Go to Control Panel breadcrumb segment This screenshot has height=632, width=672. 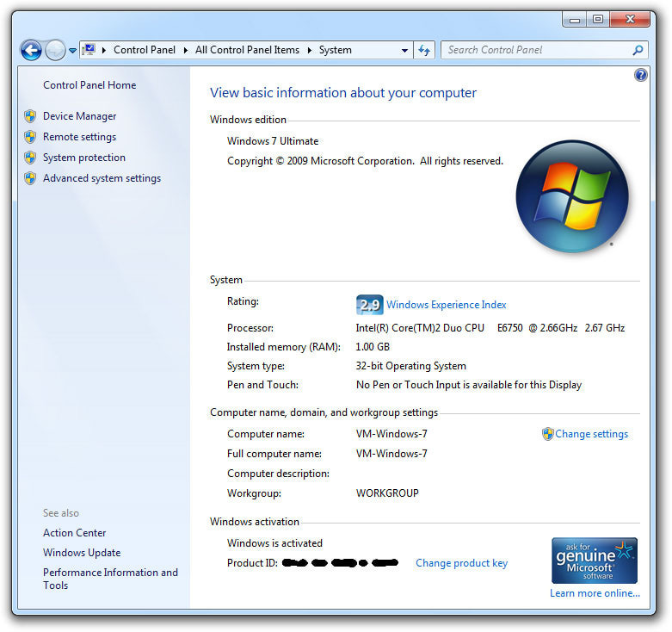pyautogui.click(x=144, y=50)
